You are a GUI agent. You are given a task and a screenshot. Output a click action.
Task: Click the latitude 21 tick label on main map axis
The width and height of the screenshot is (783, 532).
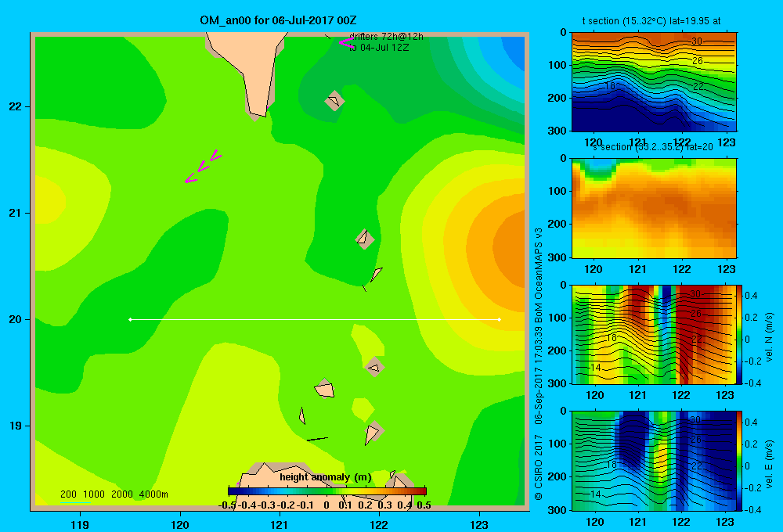coord(16,213)
